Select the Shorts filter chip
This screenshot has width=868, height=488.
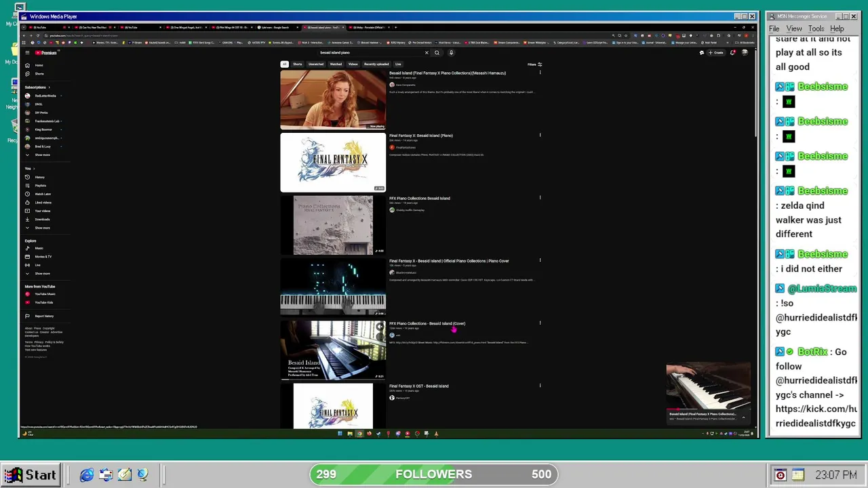pyautogui.click(x=297, y=64)
